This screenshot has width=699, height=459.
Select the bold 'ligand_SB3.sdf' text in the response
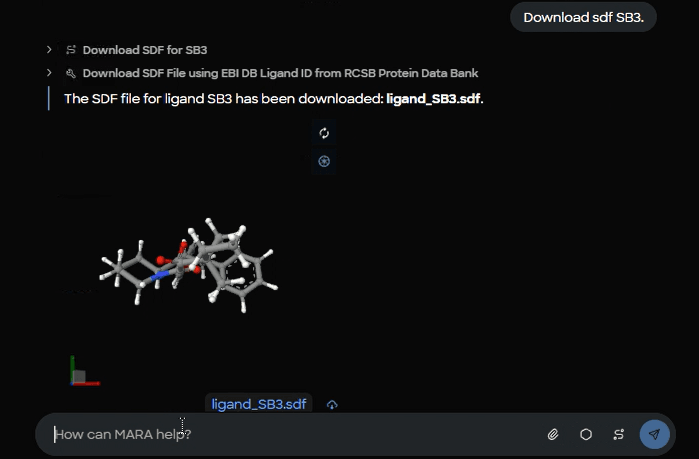coord(433,99)
